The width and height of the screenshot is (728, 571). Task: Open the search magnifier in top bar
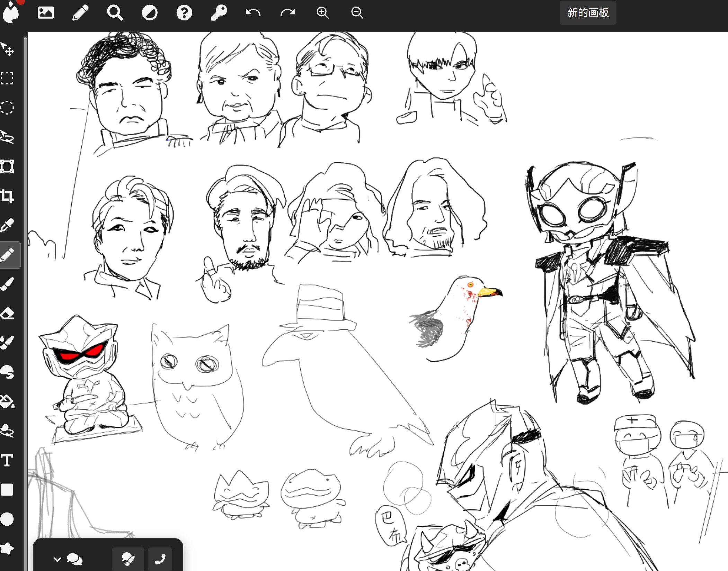(x=115, y=13)
